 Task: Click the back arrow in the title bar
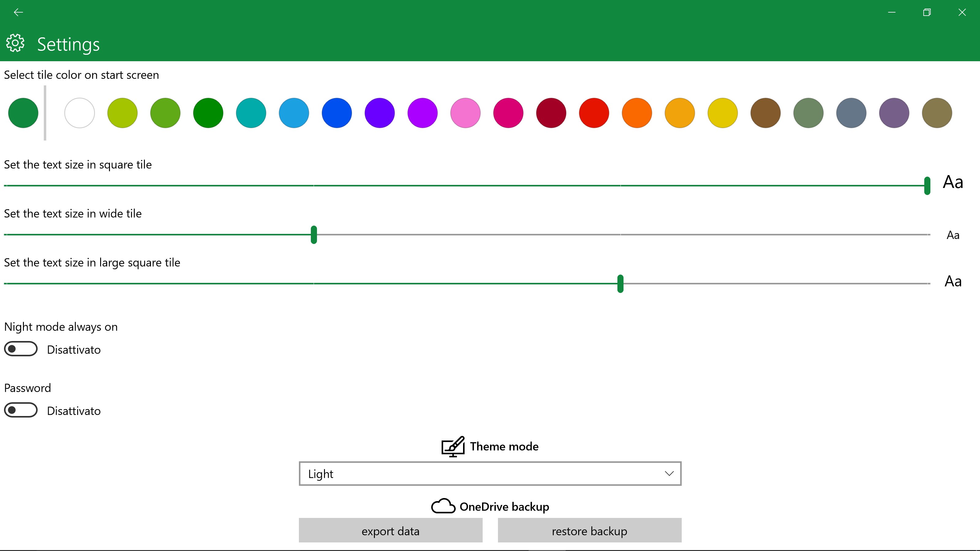coord(18,12)
